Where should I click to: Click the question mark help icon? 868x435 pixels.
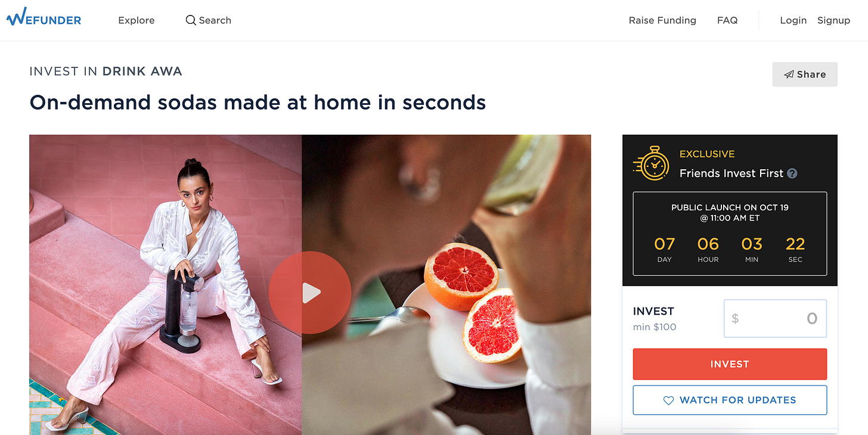click(792, 173)
